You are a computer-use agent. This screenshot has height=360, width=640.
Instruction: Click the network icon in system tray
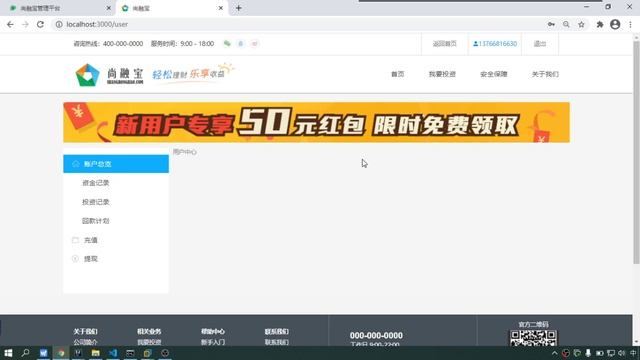[x=611, y=353]
